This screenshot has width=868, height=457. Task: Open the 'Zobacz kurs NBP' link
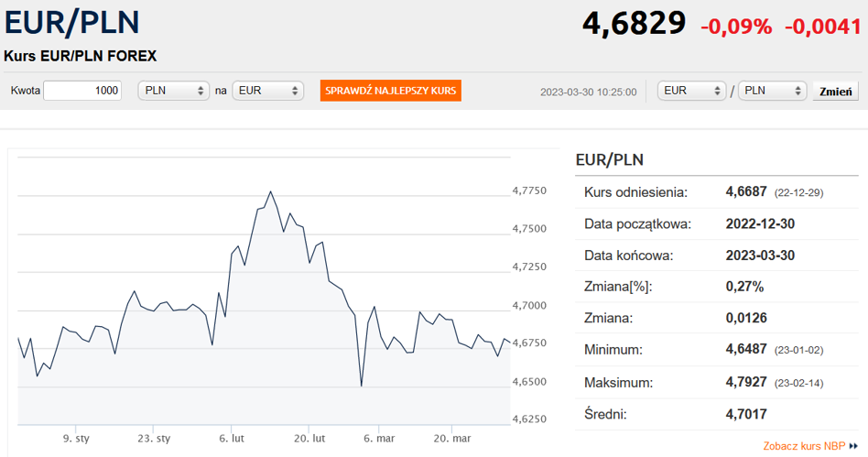(x=804, y=446)
